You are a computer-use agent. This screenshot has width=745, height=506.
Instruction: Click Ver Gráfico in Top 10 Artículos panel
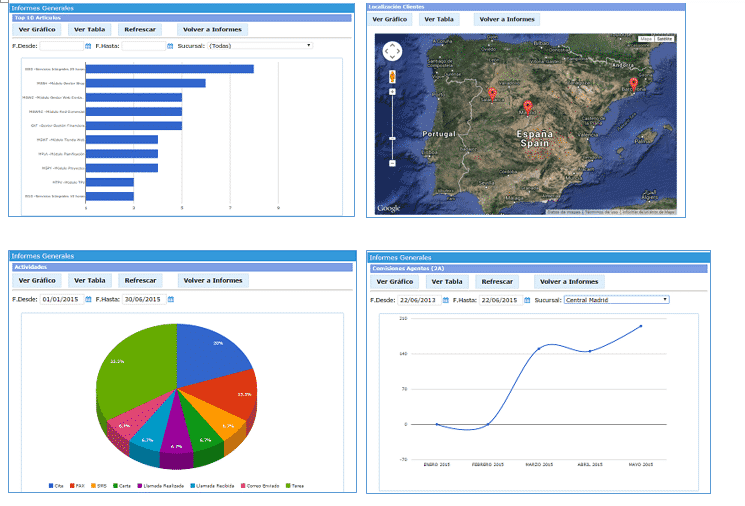37,29
